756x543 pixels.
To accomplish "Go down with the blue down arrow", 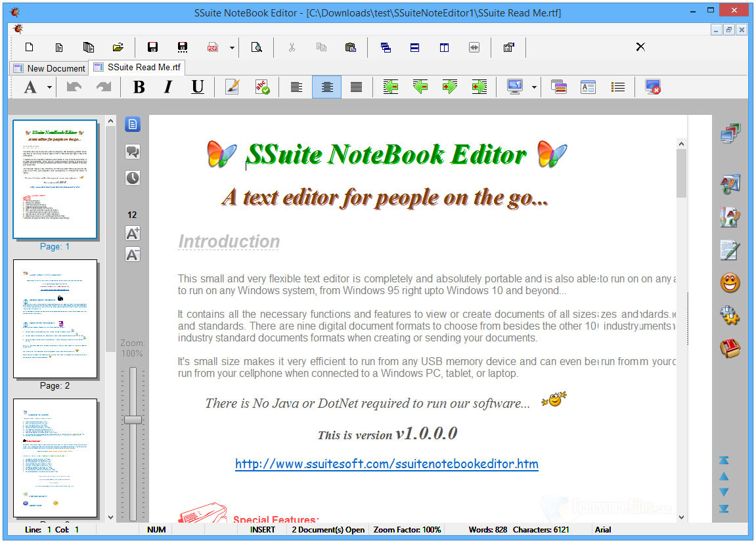I will [724, 492].
